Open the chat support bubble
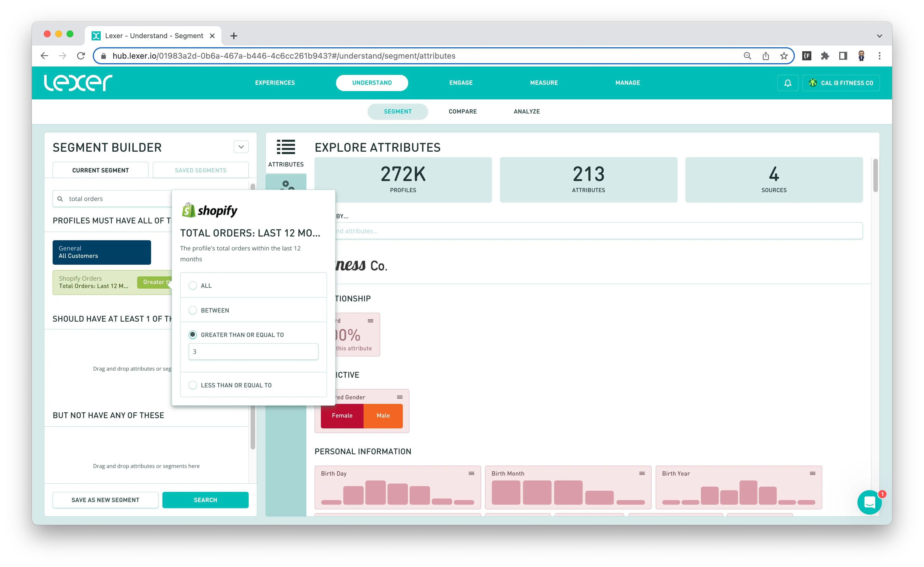The height and width of the screenshot is (567, 924). (869, 502)
